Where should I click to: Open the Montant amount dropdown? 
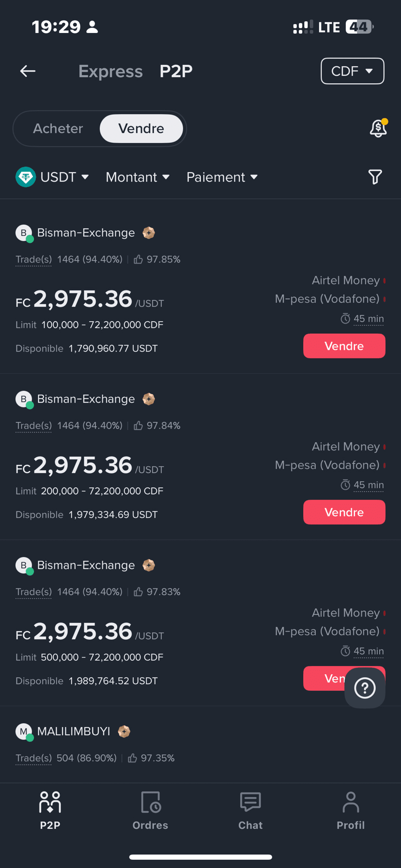138,177
